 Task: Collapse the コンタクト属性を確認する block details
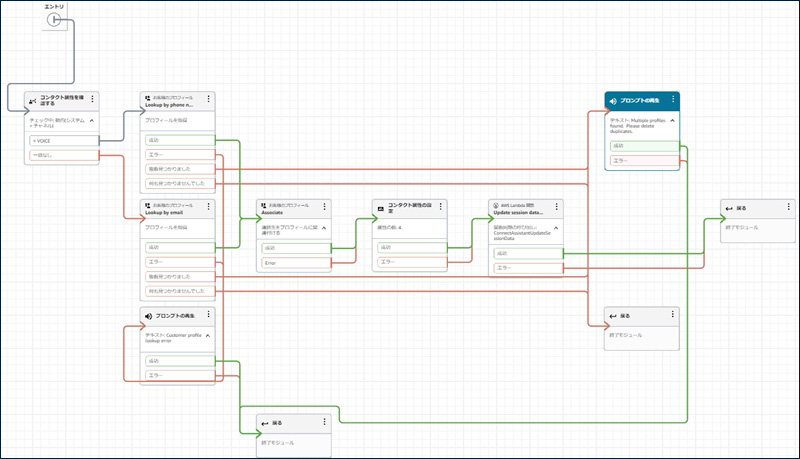[x=92, y=120]
